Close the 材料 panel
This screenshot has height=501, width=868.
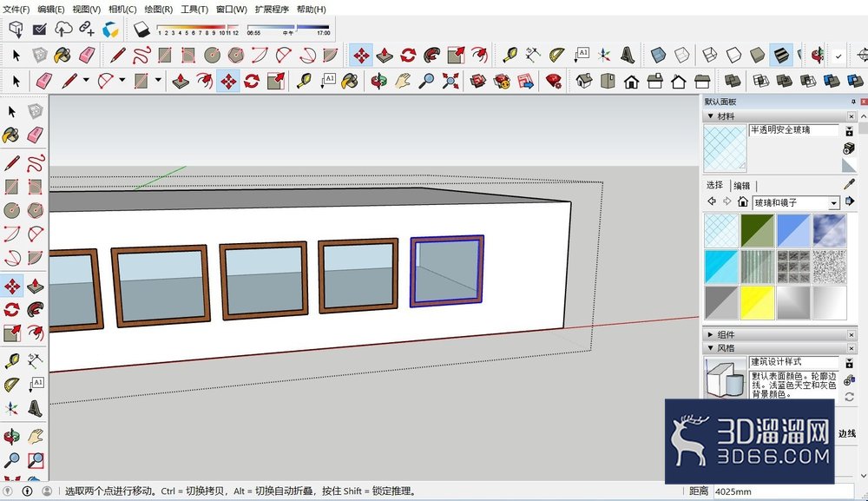pos(852,116)
